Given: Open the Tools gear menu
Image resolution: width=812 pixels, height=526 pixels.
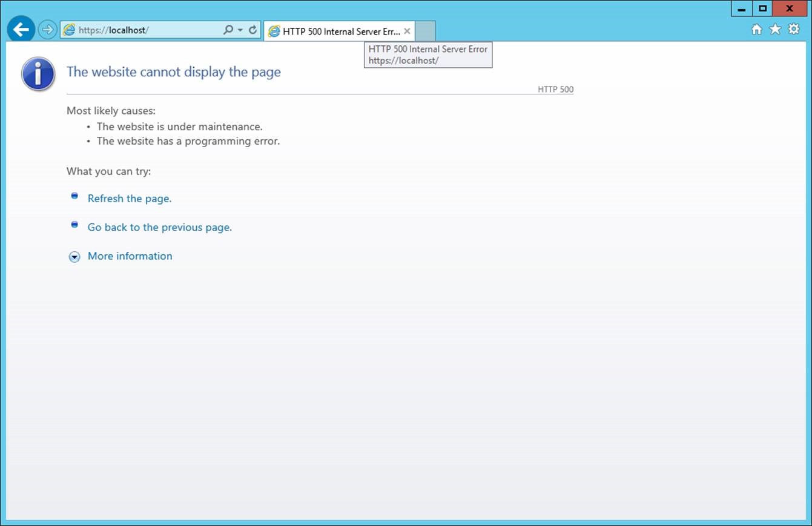Looking at the screenshot, I should (794, 29).
